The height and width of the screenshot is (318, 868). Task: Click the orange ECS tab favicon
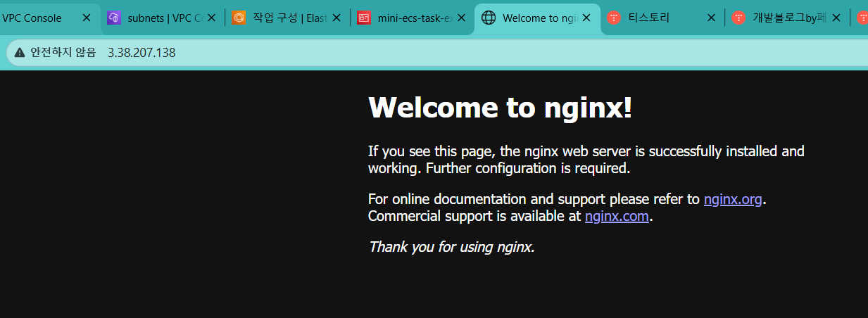[x=239, y=18]
